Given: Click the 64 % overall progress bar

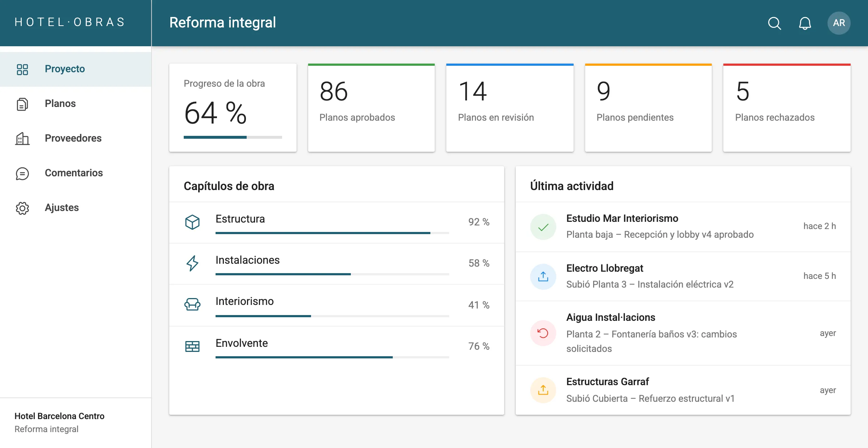Looking at the screenshot, I should 233,137.
